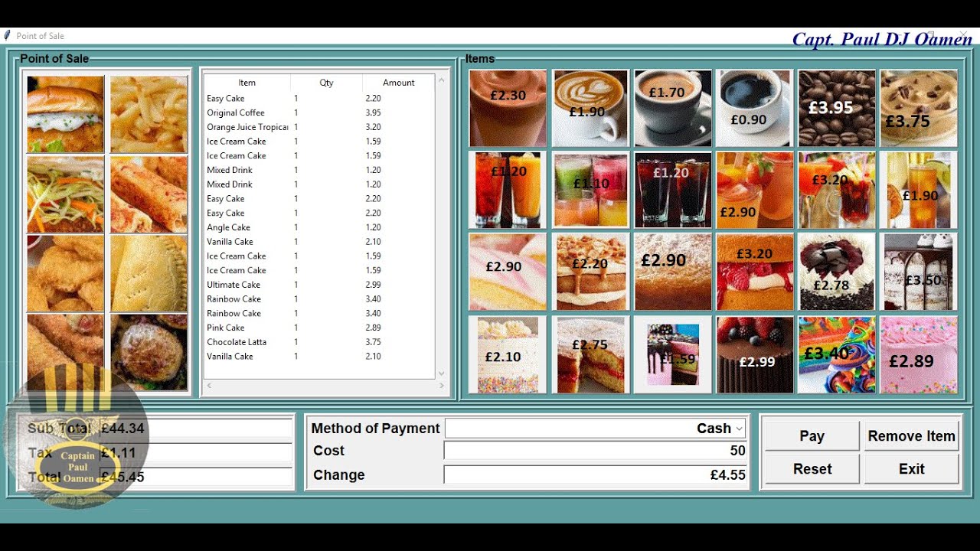Add the £2.20 caramel easy cake
The height and width of the screenshot is (551, 980).
[590, 272]
